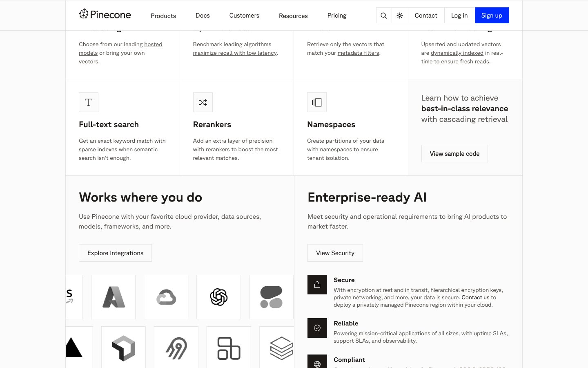Viewport: 588px width, 368px height.
Task: Open the Docs menu item
Action: 203,16
